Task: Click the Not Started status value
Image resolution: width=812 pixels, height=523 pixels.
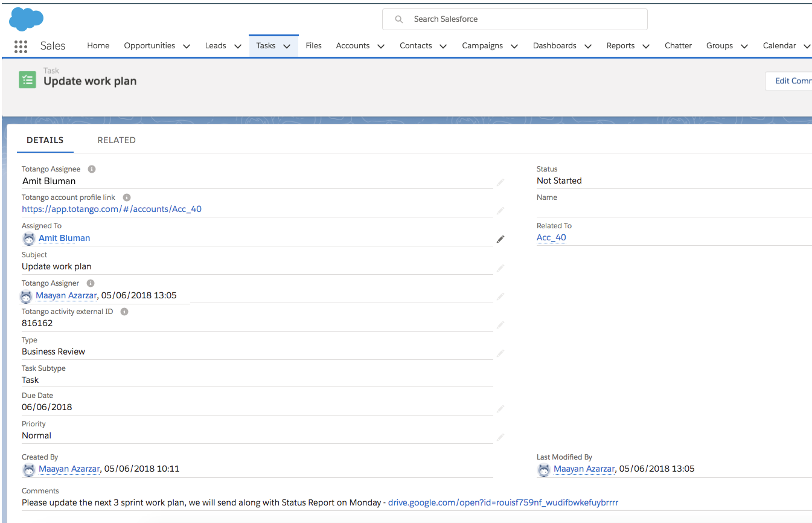Action: [559, 181]
